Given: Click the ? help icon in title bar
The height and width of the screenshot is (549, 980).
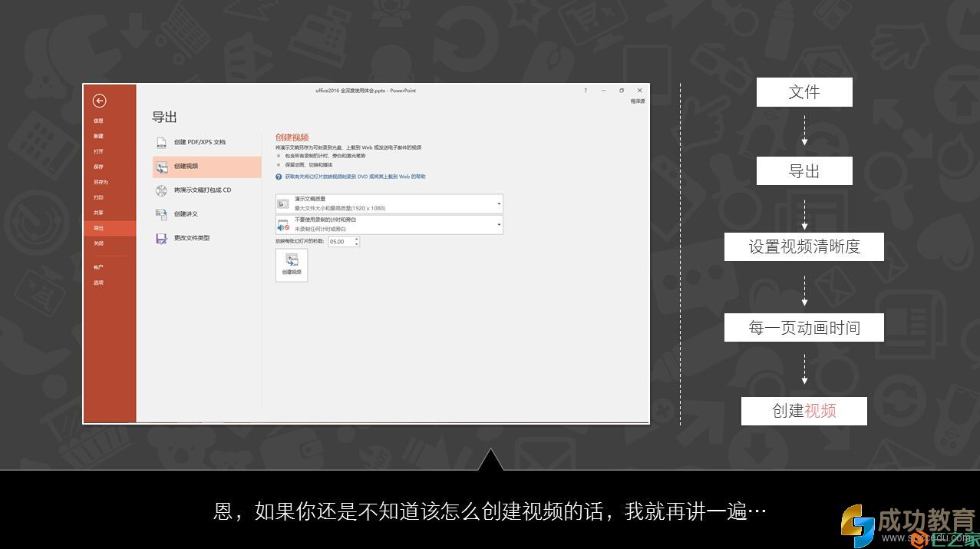Looking at the screenshot, I should 586,91.
